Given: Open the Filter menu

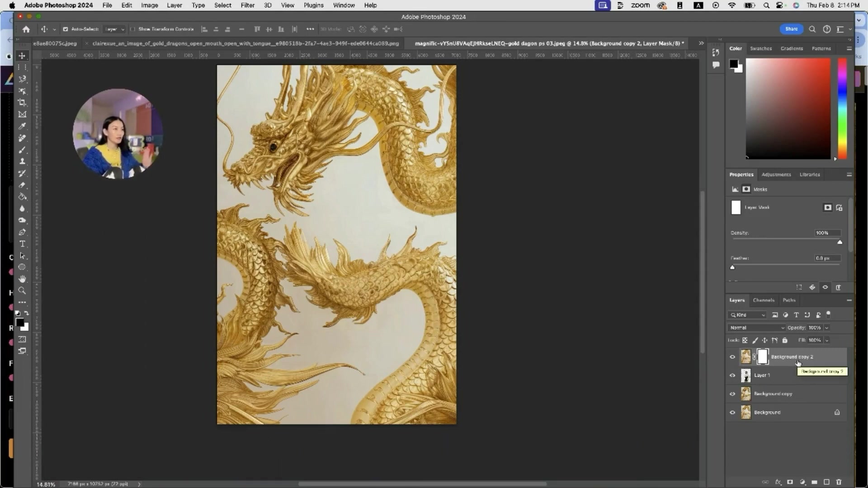Looking at the screenshot, I should [247, 5].
